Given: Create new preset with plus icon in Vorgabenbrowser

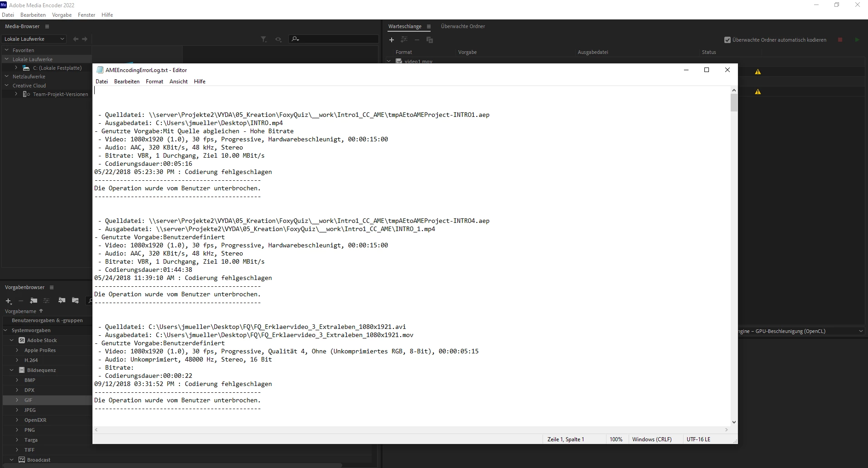Looking at the screenshot, I should [8, 301].
